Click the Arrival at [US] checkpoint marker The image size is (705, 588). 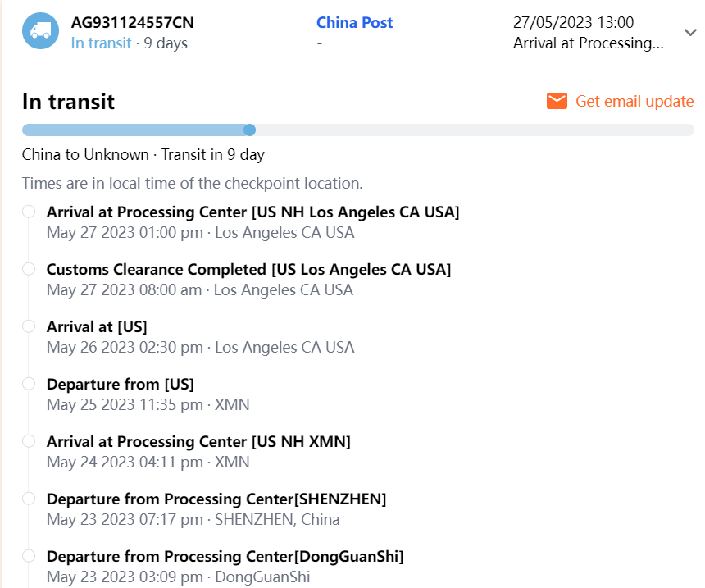pyautogui.click(x=29, y=326)
